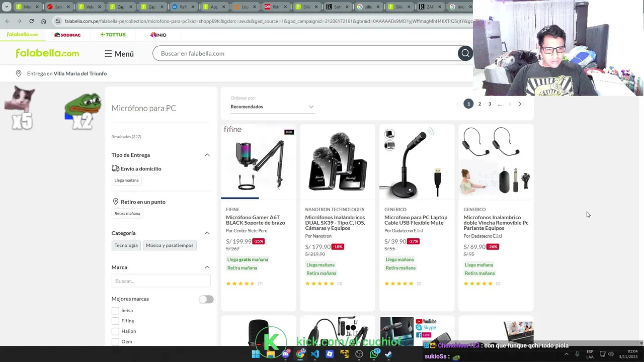The image size is (644, 362).
Task: Open WhatsApp from the taskbar
Action: pos(374,354)
